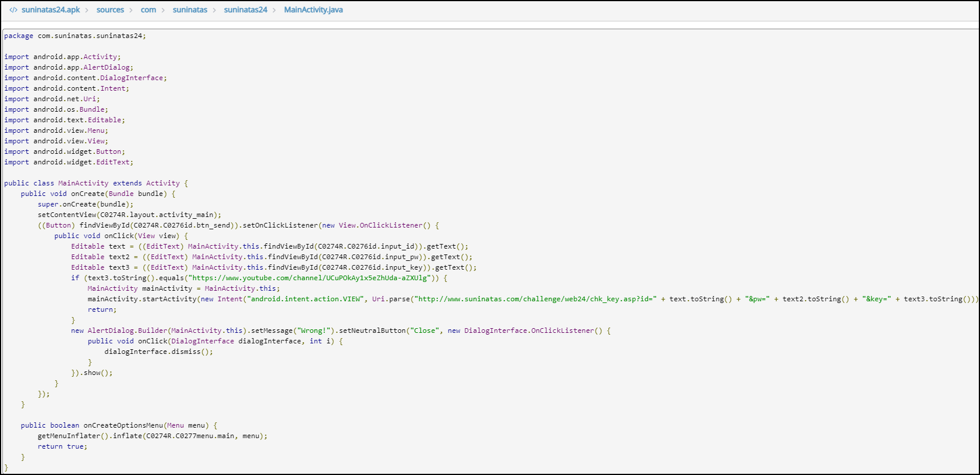Select the MainActivity.java breadcrumb item
This screenshot has width=980, height=475.
313,10
